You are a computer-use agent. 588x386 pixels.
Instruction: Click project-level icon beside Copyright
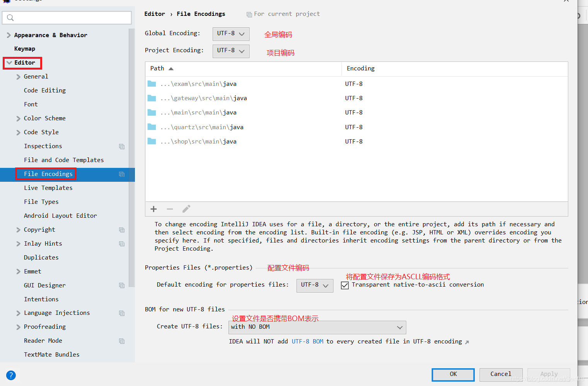pyautogui.click(x=122, y=230)
